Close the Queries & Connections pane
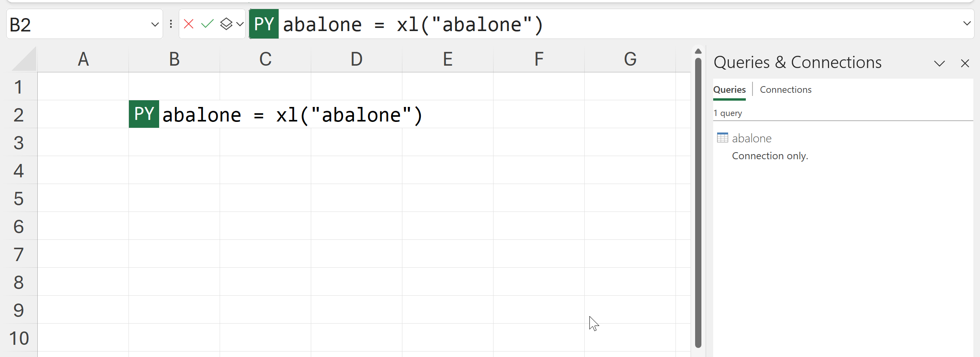This screenshot has height=357, width=980. pos(965,63)
